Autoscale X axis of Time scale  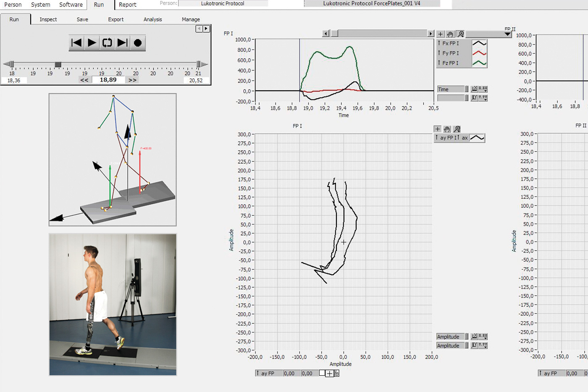pos(474,89)
